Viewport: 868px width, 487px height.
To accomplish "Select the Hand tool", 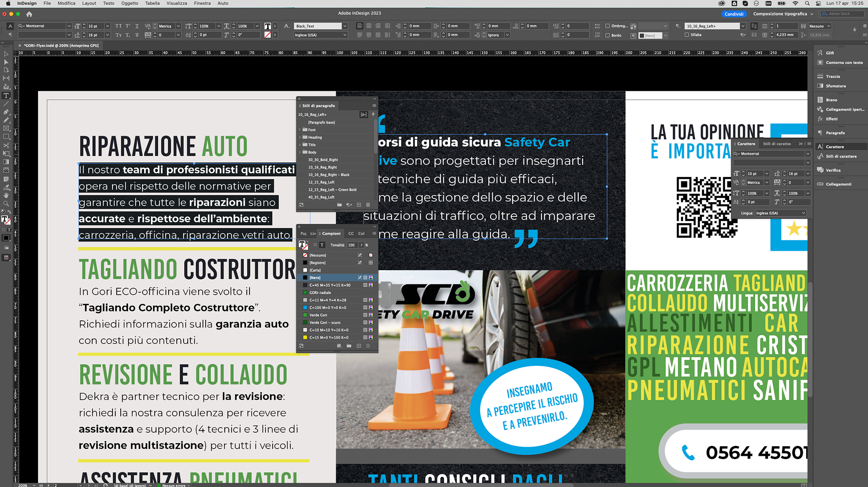I will pos(6,195).
